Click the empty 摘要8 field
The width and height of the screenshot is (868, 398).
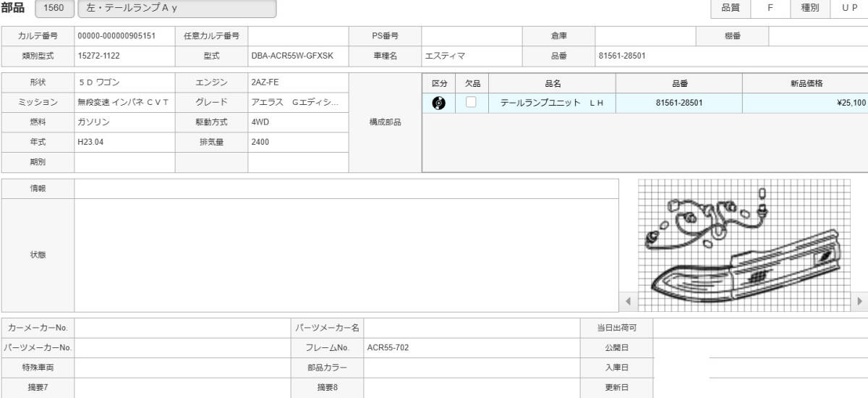tap(472, 387)
